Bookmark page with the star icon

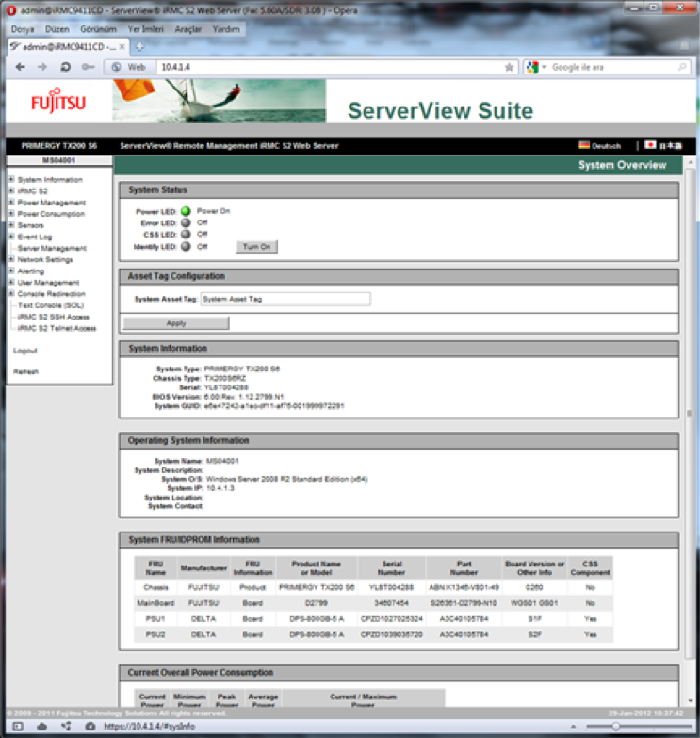coord(509,67)
